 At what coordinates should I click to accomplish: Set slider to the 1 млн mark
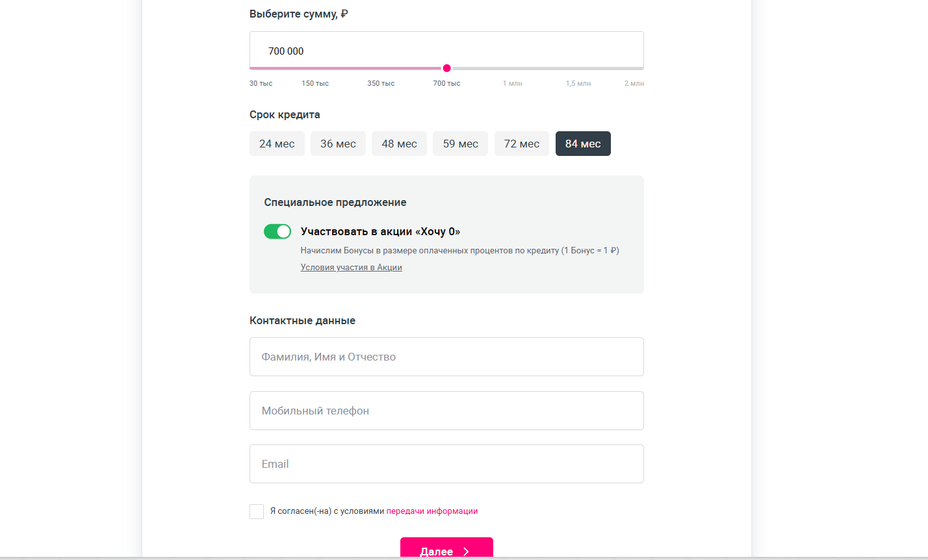coord(512,68)
